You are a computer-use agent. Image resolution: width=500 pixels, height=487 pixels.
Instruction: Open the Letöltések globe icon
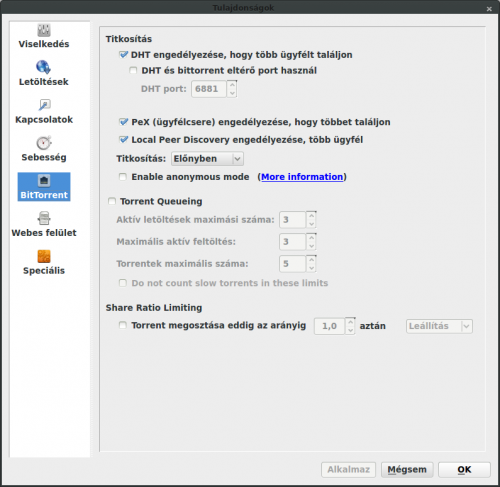[x=44, y=67]
